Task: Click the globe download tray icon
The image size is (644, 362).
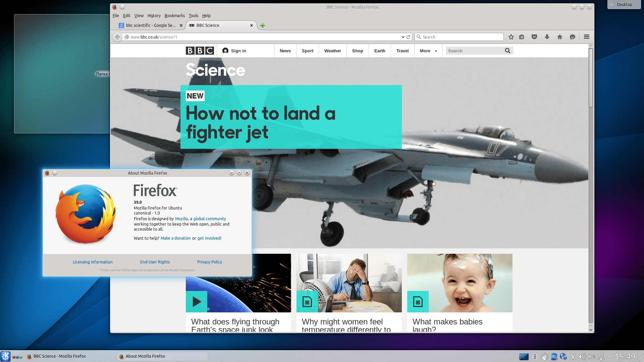Action: coord(563,357)
